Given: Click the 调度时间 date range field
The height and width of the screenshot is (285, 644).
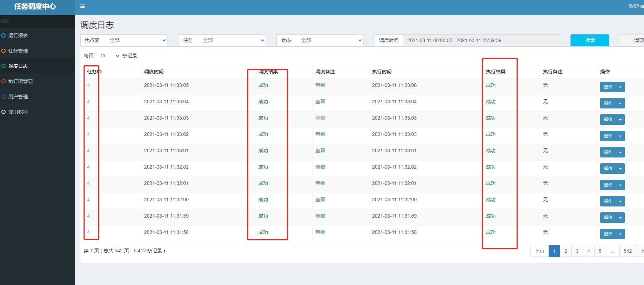Looking at the screenshot, I should pos(481,40).
